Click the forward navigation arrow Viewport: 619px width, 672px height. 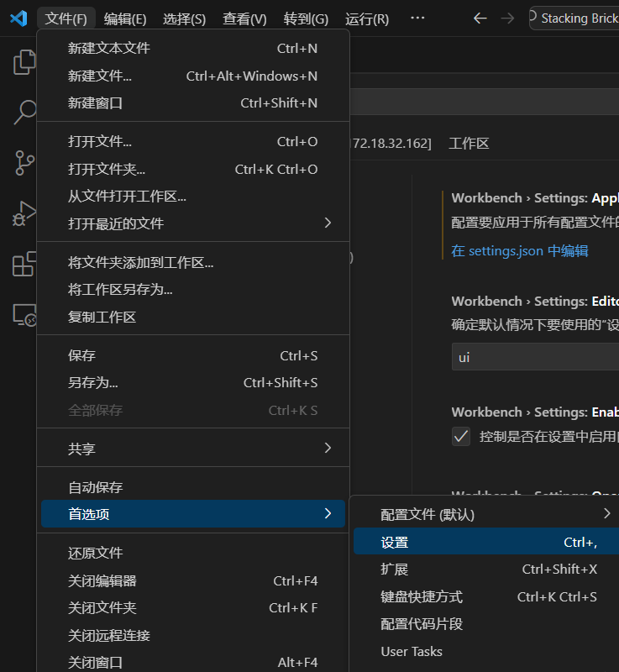pyautogui.click(x=507, y=18)
